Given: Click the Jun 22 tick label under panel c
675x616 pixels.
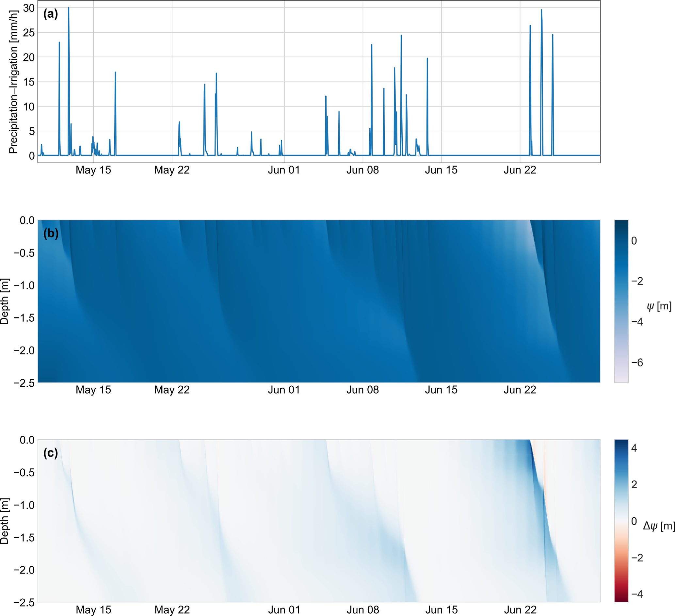Looking at the screenshot, I should point(520,610).
